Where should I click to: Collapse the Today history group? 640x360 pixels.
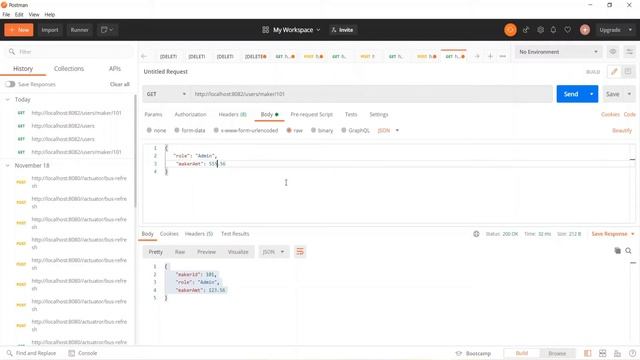[x=7, y=100]
